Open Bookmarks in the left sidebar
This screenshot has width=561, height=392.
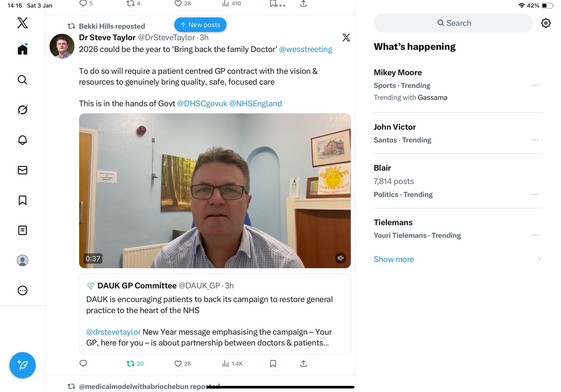(23, 200)
